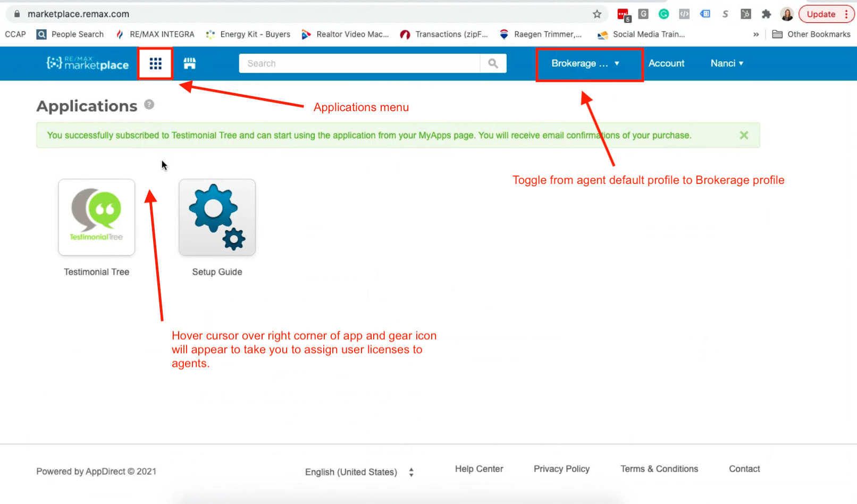The height and width of the screenshot is (504, 857).
Task: Open the Chrome profile avatar
Action: (787, 14)
